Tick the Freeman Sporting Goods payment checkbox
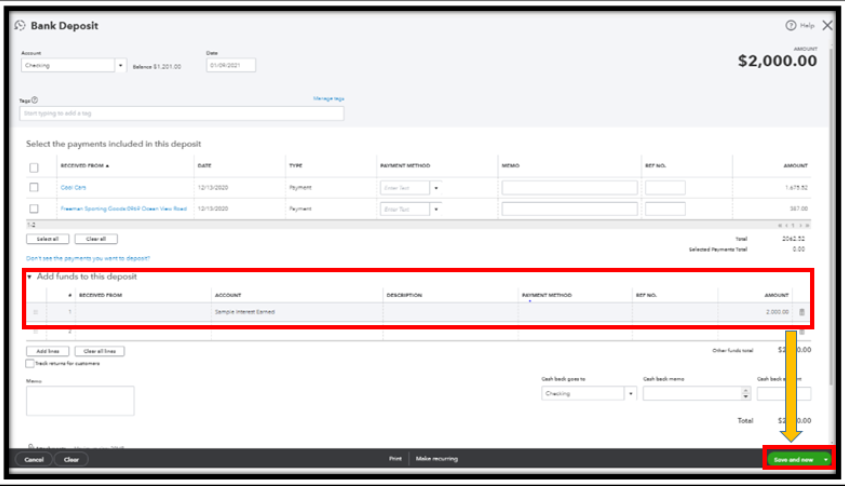 pos(34,209)
